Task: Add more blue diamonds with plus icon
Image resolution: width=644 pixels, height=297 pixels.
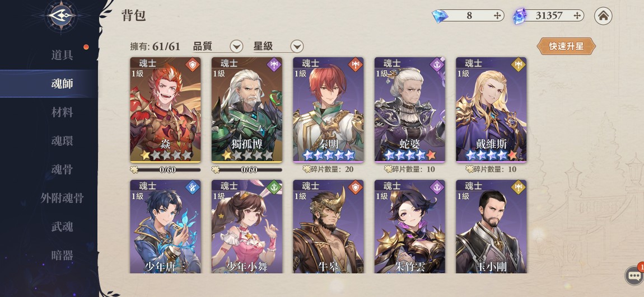Action: pyautogui.click(x=497, y=16)
